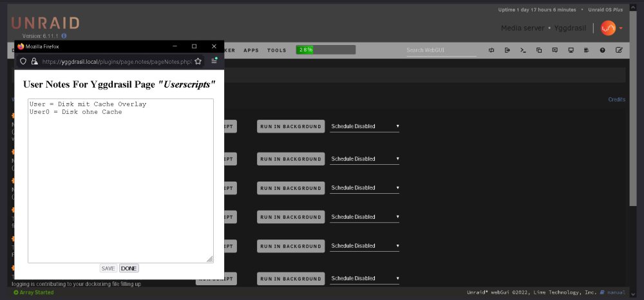Click the 28% usage progress bar
Screen dimensions: 644x300
(x=326, y=50)
